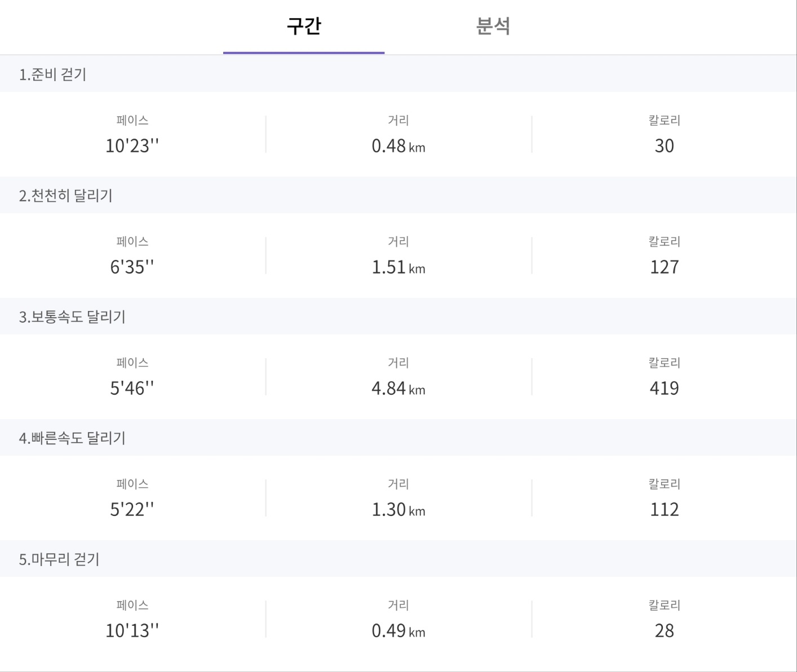797x672 pixels.
Task: Select the 2.천천히 달리기 section header
Action: 66,195
